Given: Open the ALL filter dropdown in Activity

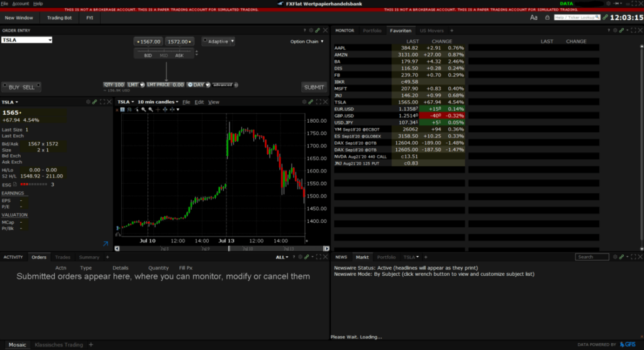Looking at the screenshot, I should (x=282, y=257).
